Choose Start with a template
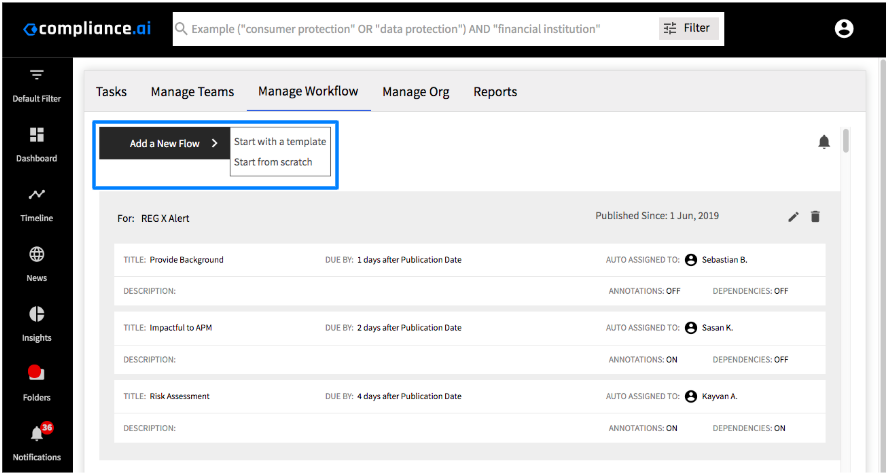 click(280, 141)
